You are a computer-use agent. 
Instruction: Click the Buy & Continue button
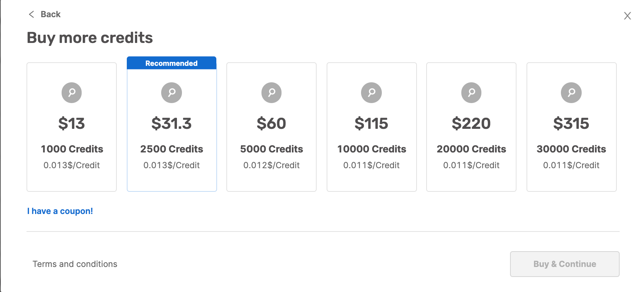(565, 264)
